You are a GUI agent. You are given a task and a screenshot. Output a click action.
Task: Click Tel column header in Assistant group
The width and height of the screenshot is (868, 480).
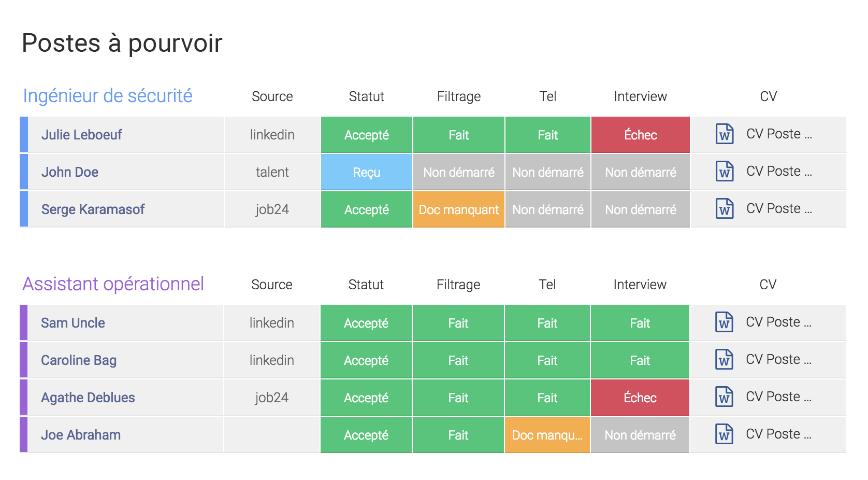click(x=547, y=285)
